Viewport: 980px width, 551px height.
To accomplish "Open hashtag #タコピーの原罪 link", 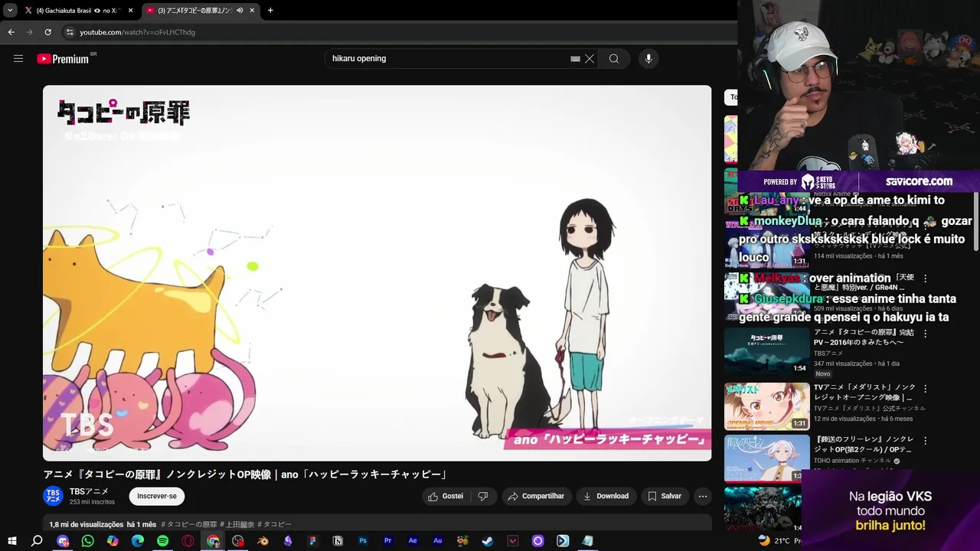I will click(189, 524).
